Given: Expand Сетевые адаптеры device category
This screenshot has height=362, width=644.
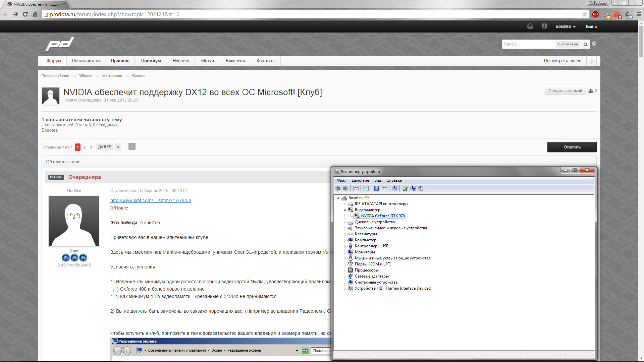Looking at the screenshot, I should [x=344, y=277].
